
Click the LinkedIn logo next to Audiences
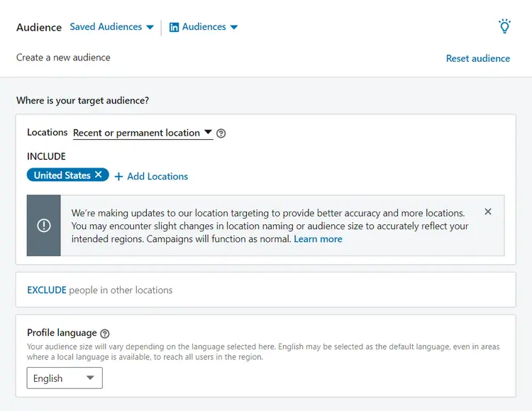(x=174, y=27)
